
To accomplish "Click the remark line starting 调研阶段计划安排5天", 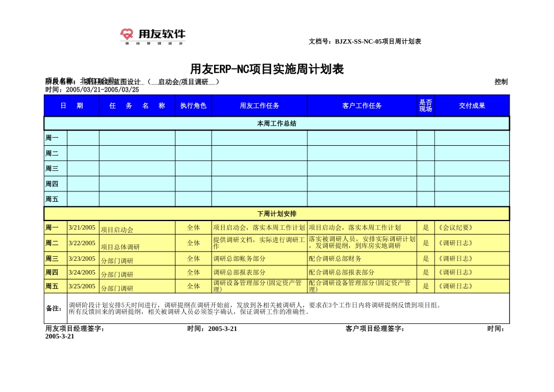I will point(255,306).
